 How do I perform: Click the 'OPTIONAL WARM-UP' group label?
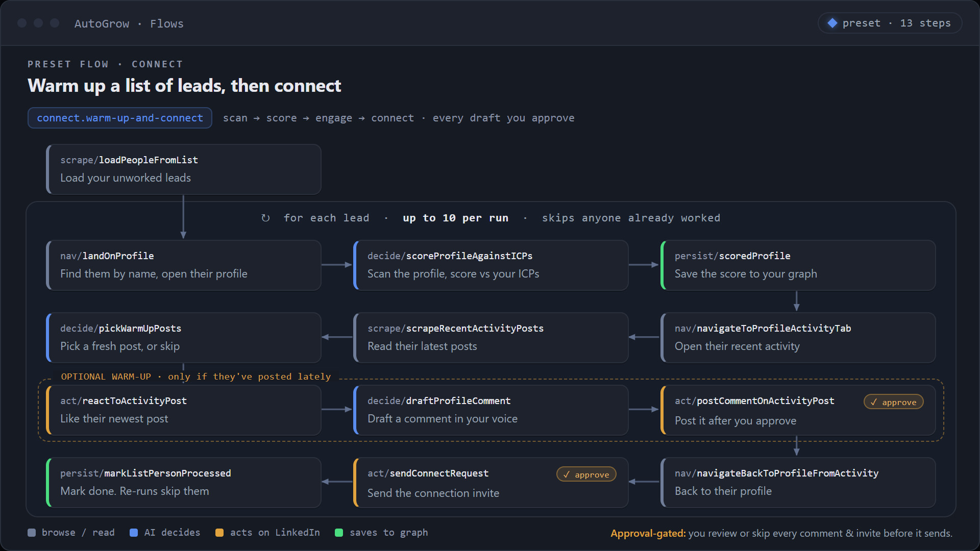pos(106,377)
